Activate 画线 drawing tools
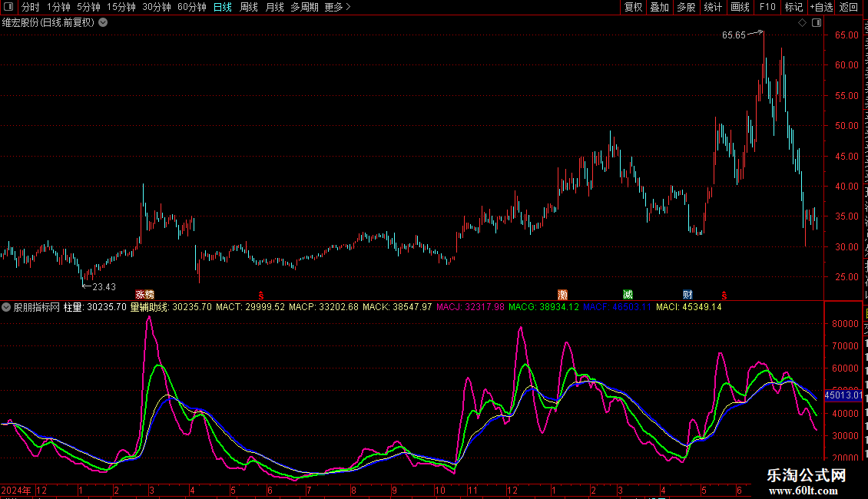 click(740, 7)
